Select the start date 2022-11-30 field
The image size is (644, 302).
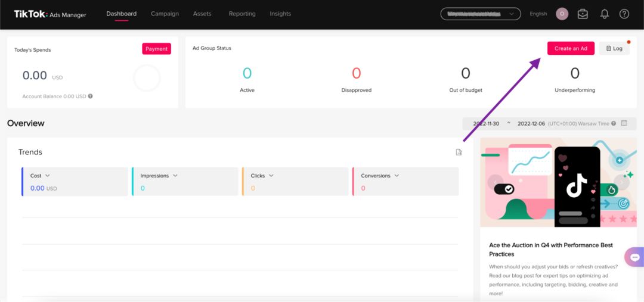pos(486,124)
